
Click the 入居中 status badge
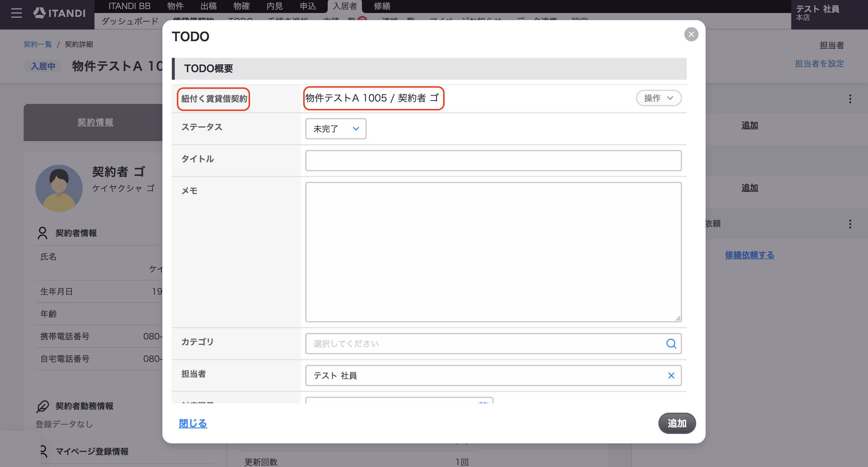point(43,66)
